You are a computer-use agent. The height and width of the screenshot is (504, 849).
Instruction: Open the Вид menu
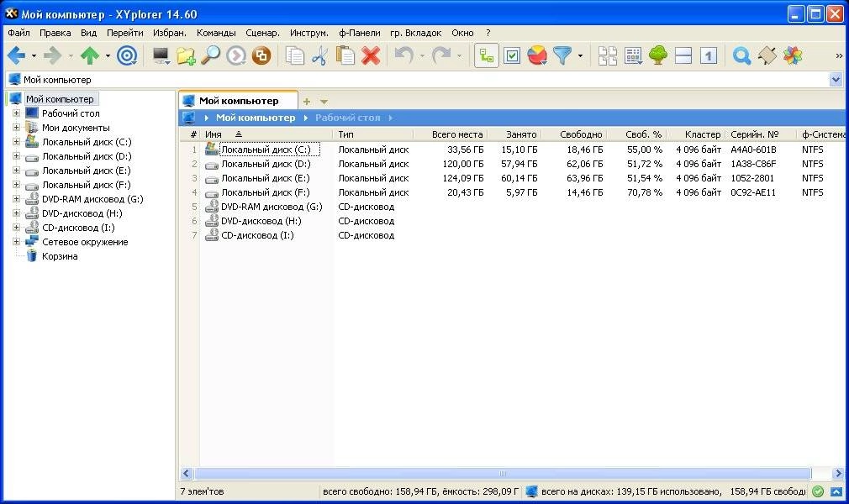[x=89, y=33]
